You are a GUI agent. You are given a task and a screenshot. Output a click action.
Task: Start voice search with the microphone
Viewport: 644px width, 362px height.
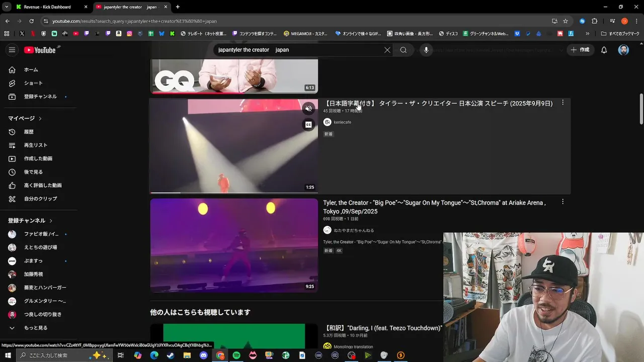click(426, 50)
